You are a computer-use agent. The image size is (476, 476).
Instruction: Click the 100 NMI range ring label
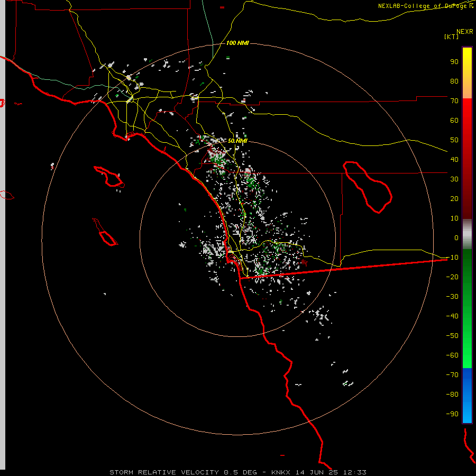pyautogui.click(x=237, y=43)
